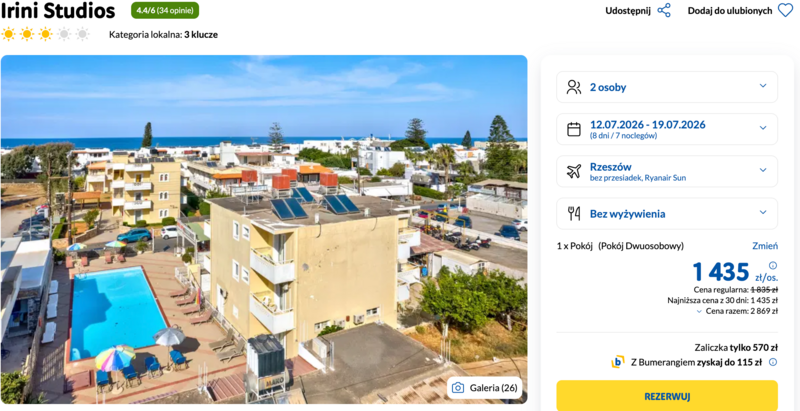
Task: Click the persons icon in travelers field
Action: [574, 87]
